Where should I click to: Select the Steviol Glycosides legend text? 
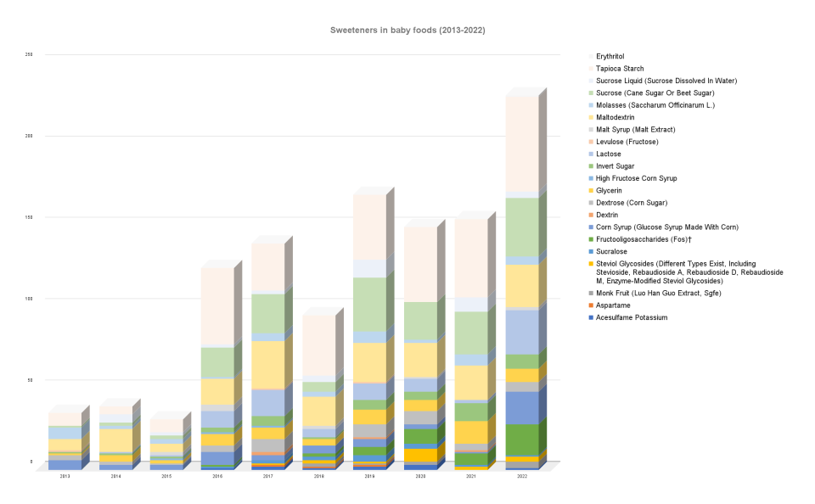(689, 272)
